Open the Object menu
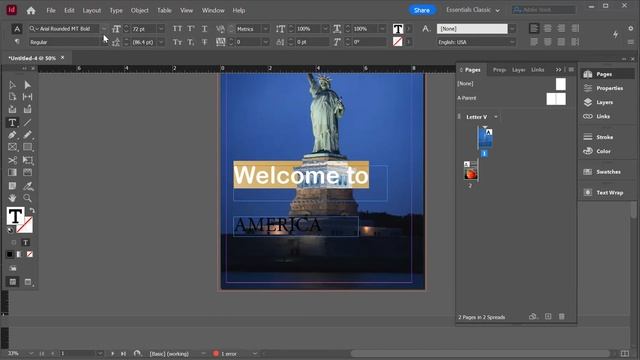This screenshot has width=640, height=360. point(140,10)
